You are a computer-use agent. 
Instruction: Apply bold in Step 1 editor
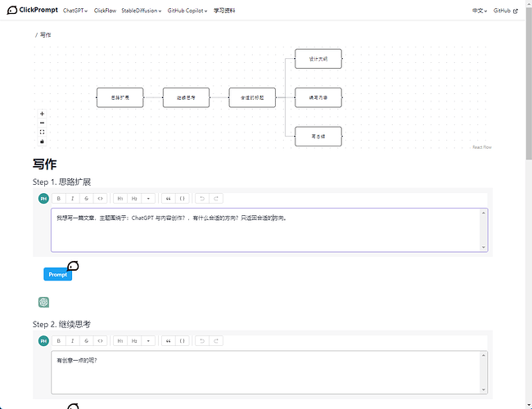pyautogui.click(x=58, y=198)
